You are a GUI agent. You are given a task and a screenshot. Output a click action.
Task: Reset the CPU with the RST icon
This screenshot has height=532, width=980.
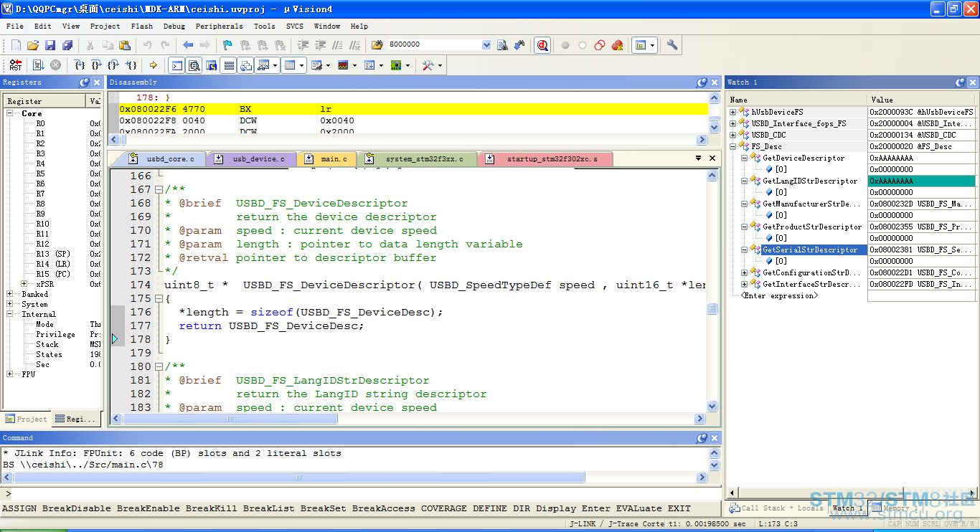coord(15,65)
